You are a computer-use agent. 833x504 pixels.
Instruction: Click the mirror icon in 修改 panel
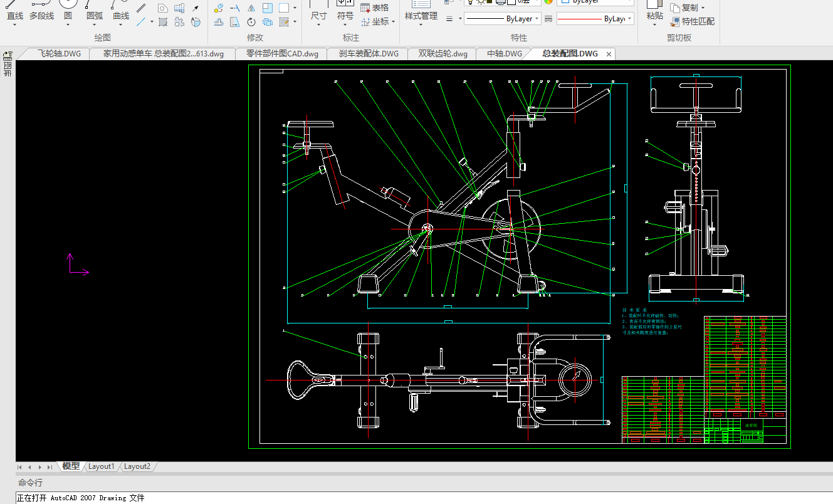[x=251, y=8]
